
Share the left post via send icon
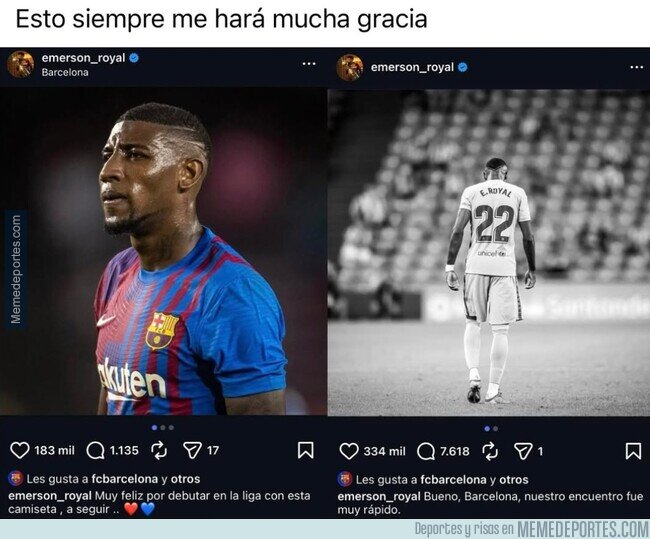(x=192, y=450)
